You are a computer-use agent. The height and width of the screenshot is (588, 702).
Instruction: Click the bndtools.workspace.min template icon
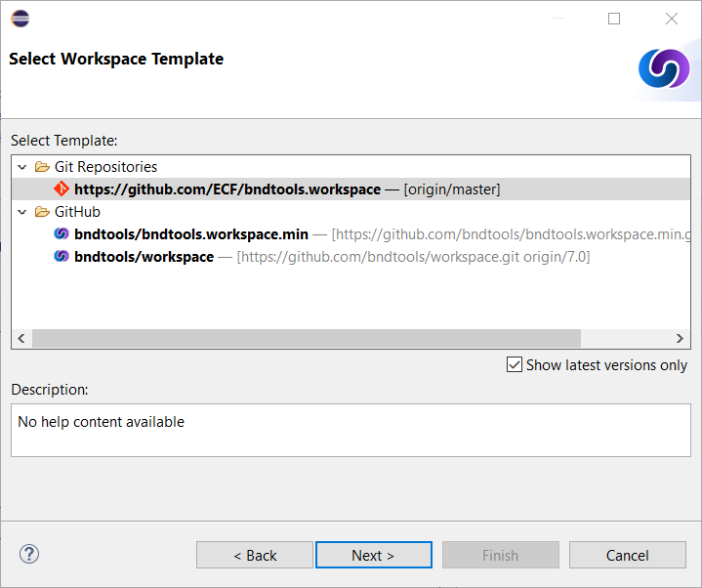pyautogui.click(x=62, y=233)
